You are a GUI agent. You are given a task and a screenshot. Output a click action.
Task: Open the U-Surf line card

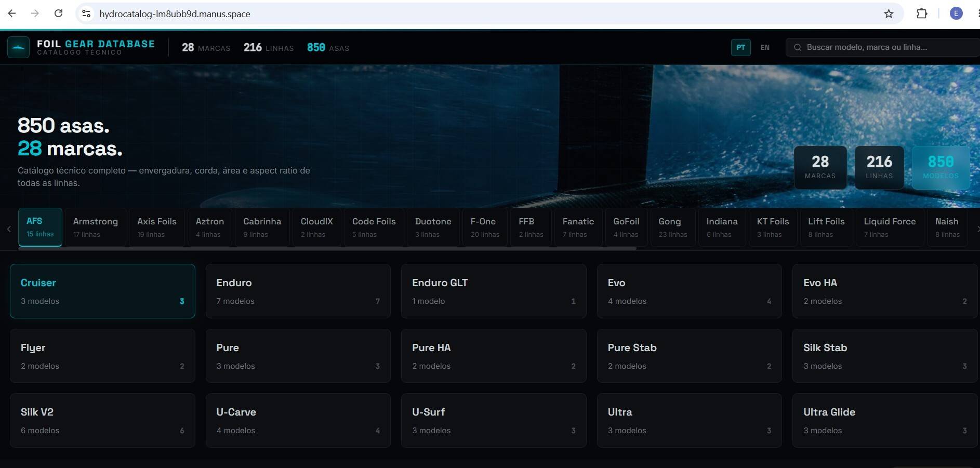tap(494, 420)
